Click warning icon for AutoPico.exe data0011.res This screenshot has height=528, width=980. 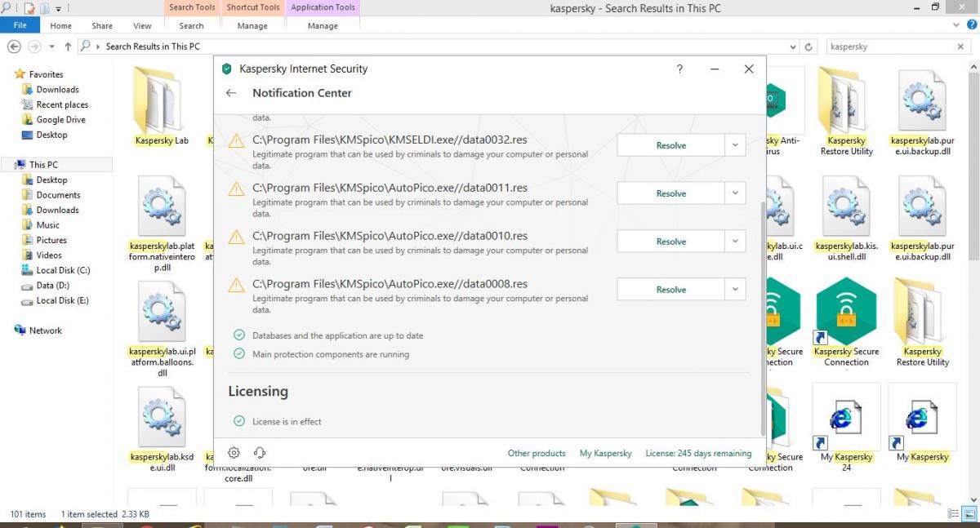[x=236, y=189]
